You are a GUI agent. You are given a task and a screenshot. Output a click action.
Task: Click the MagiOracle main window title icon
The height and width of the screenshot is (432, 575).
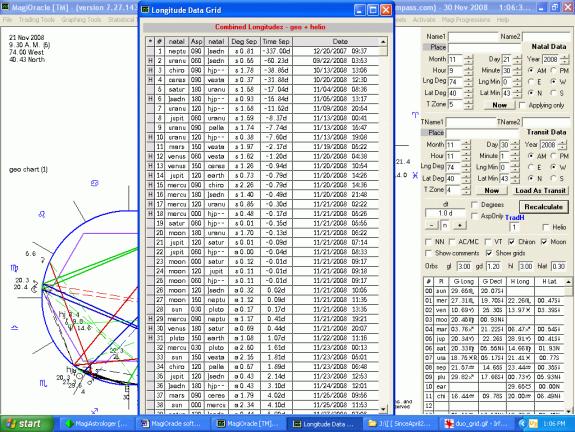(x=6, y=7)
